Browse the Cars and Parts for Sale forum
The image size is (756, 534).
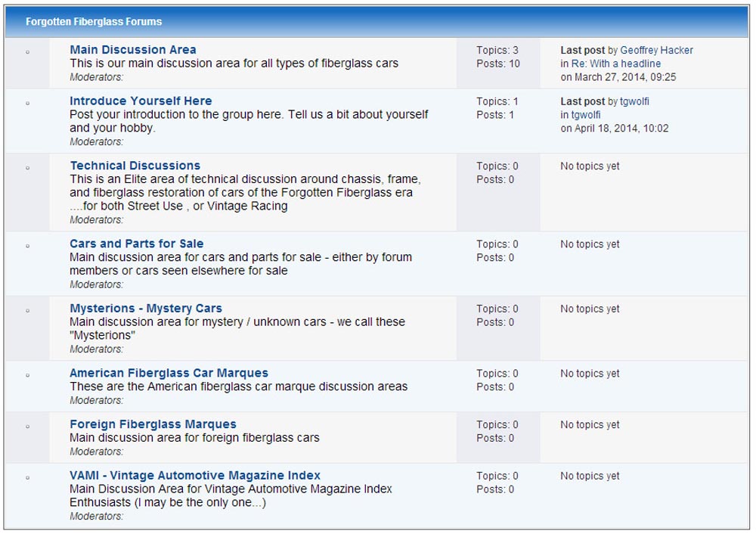pyautogui.click(x=136, y=244)
